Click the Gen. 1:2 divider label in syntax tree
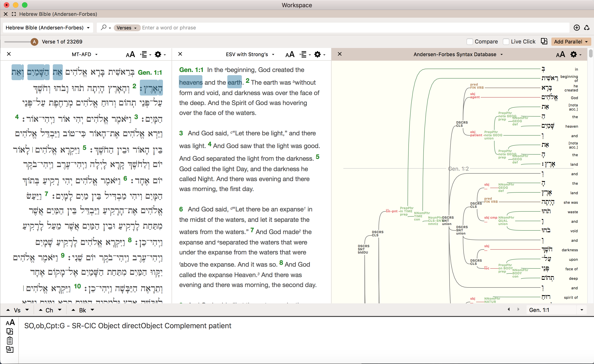Screen dimensions: 594x364 pyautogui.click(x=458, y=169)
